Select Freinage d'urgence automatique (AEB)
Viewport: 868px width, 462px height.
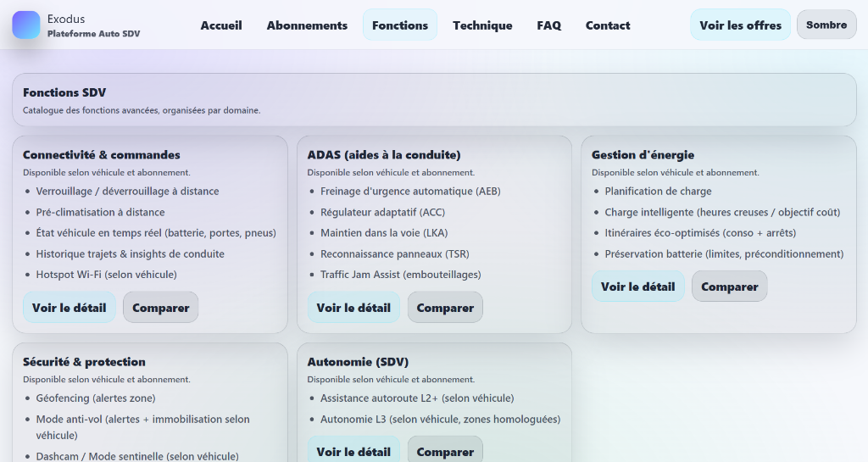pos(410,192)
